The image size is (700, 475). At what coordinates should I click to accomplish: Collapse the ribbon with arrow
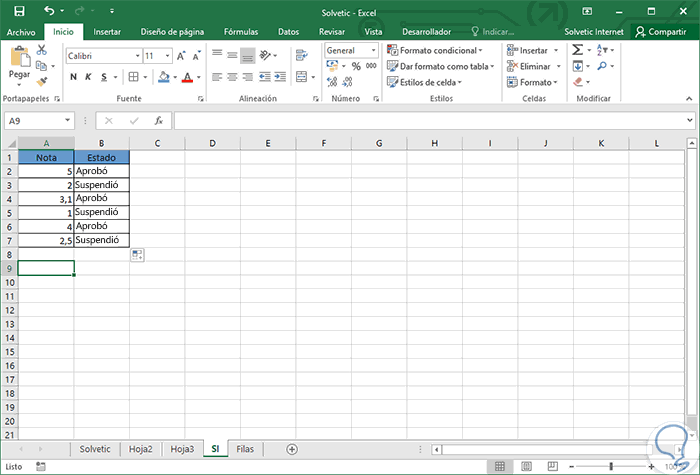[x=689, y=98]
